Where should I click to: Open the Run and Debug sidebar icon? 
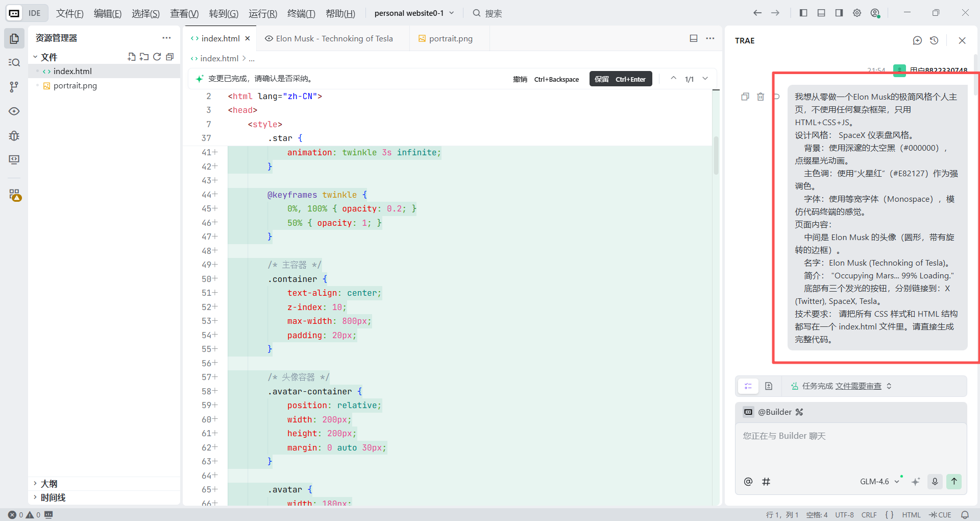point(14,136)
